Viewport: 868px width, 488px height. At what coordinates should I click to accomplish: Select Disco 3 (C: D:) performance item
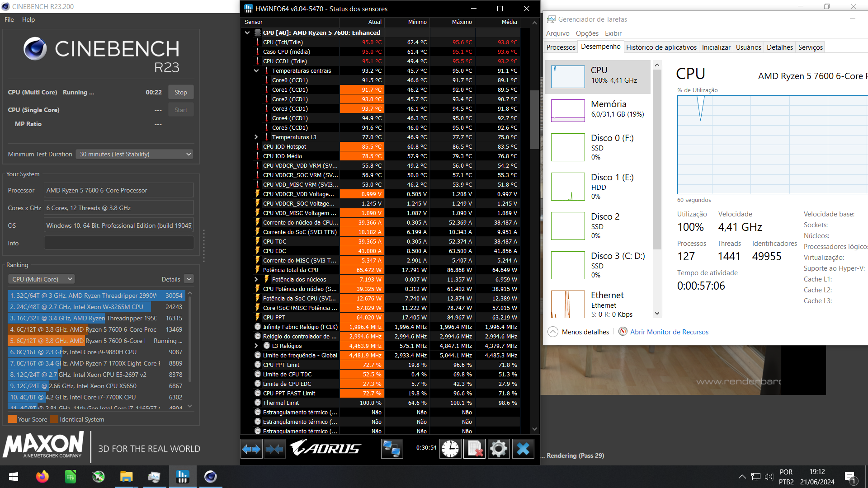pos(598,265)
